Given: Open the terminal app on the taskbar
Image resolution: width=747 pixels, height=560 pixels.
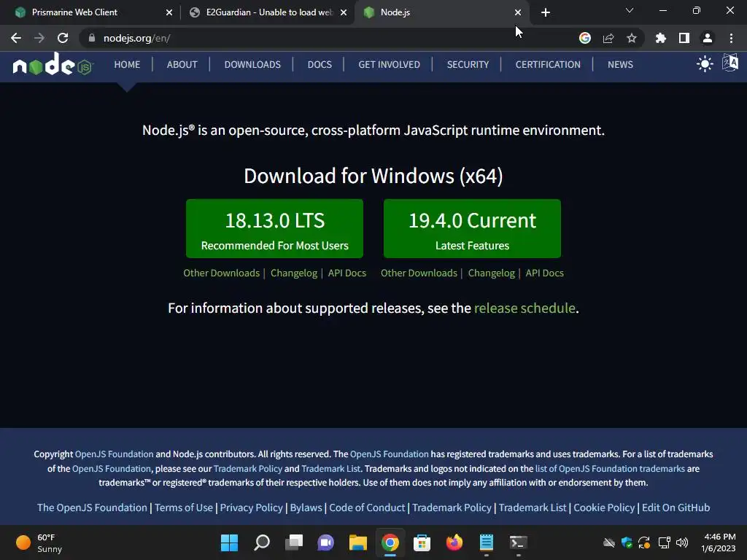Looking at the screenshot, I should (518, 542).
